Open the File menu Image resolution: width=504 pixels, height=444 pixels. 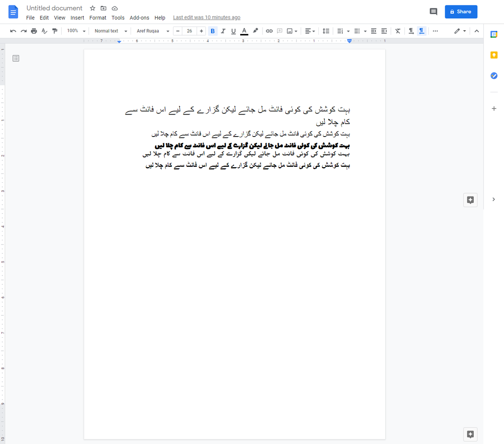point(30,18)
